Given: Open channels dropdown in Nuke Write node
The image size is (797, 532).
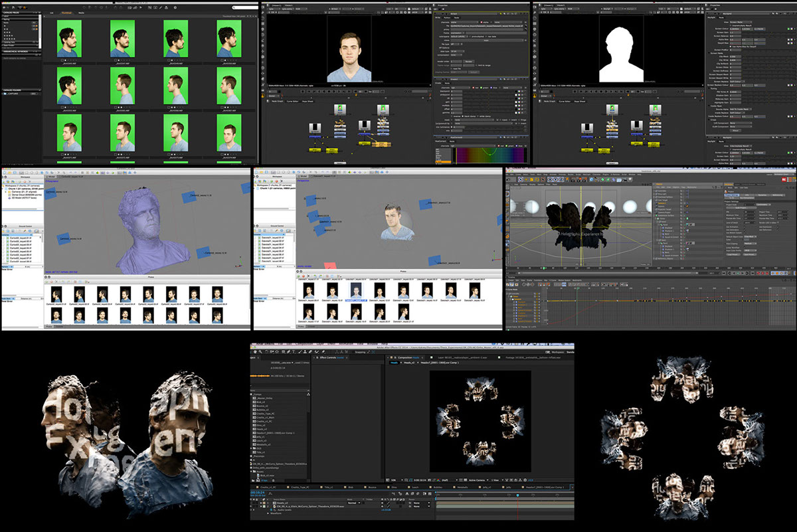Looking at the screenshot, I should 464,22.
